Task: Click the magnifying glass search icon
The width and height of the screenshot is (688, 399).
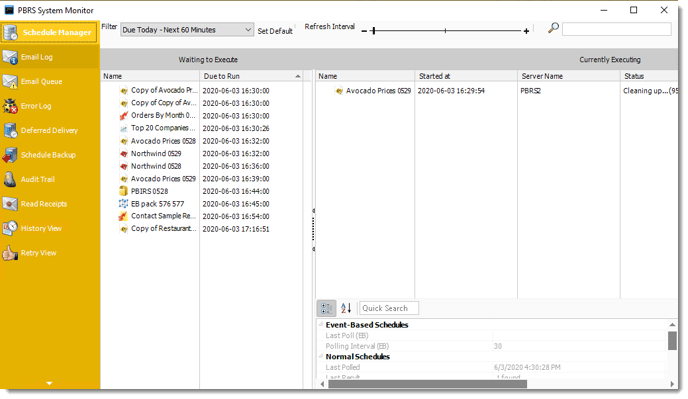Action: coord(553,28)
